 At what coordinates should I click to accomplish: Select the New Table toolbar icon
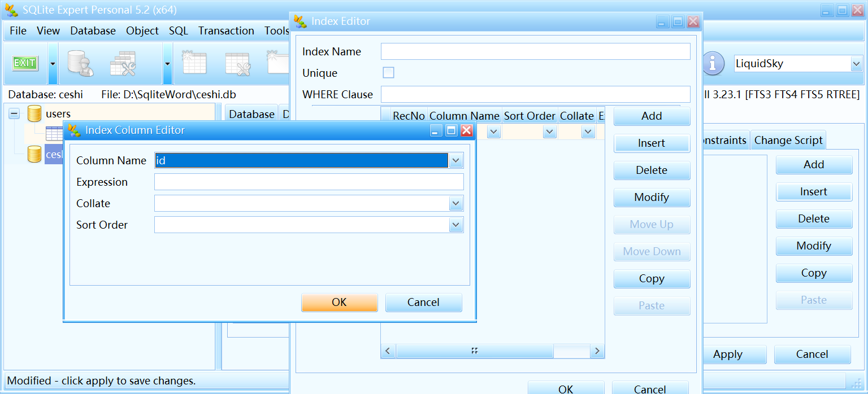(x=194, y=63)
